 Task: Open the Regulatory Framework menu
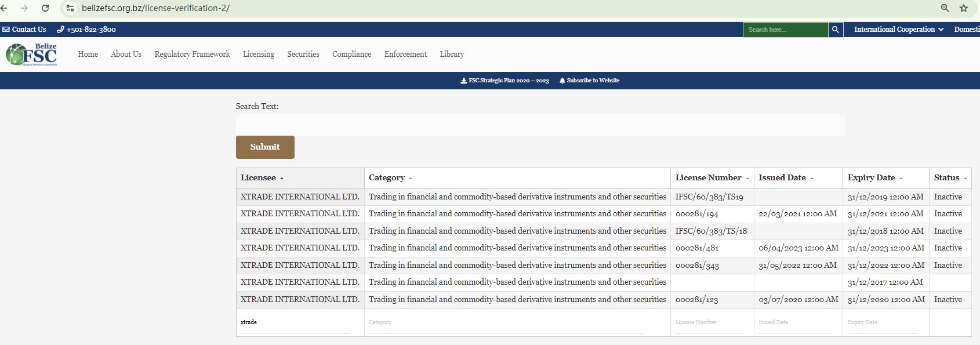coord(192,55)
